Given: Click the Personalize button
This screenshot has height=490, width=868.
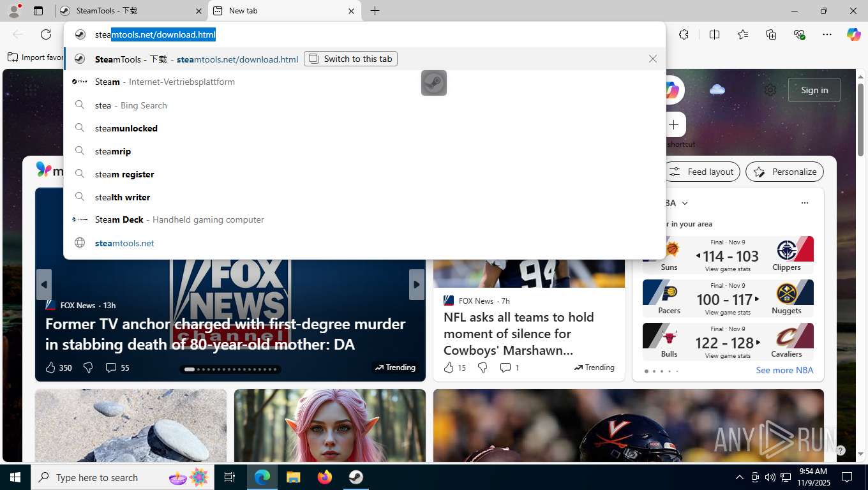Looking at the screenshot, I should point(785,172).
